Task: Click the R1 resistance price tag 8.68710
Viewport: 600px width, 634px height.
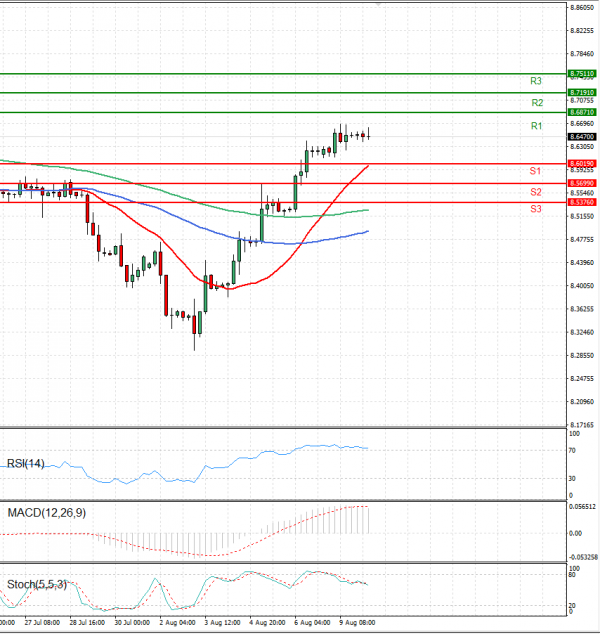Action: tap(582, 112)
